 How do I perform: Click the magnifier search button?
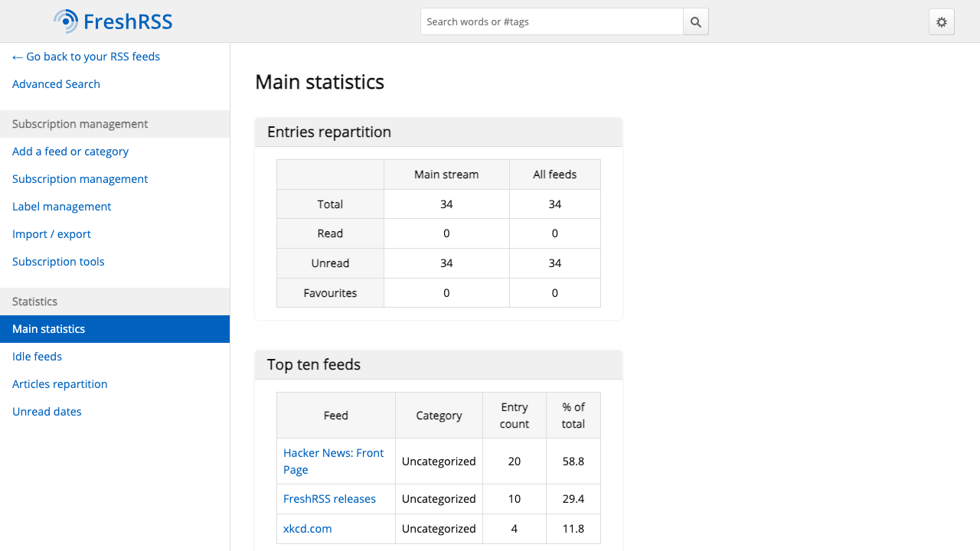pyautogui.click(x=696, y=21)
